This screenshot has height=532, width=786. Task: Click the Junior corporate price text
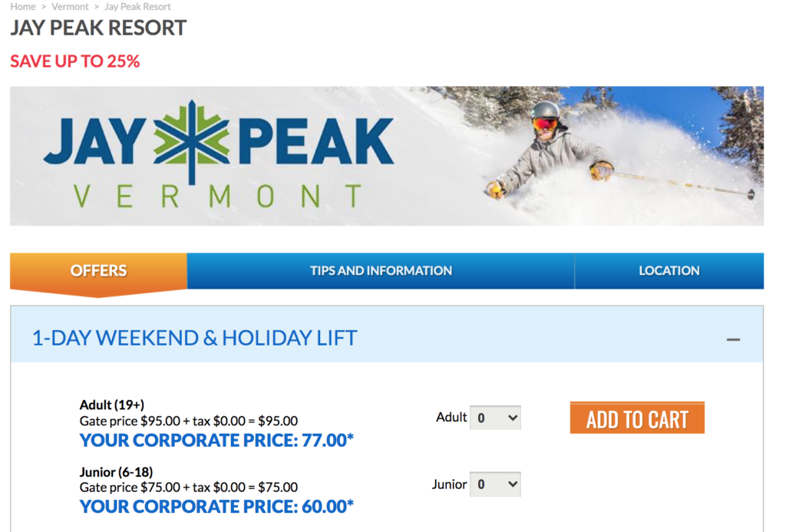215,507
